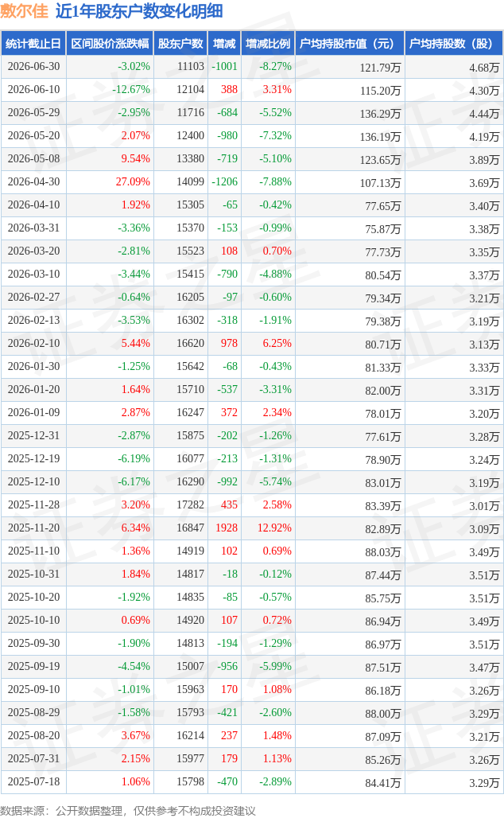This screenshot has height=818, width=504.
Task: Select the 1928 increase value cell
Action: [x=227, y=528]
